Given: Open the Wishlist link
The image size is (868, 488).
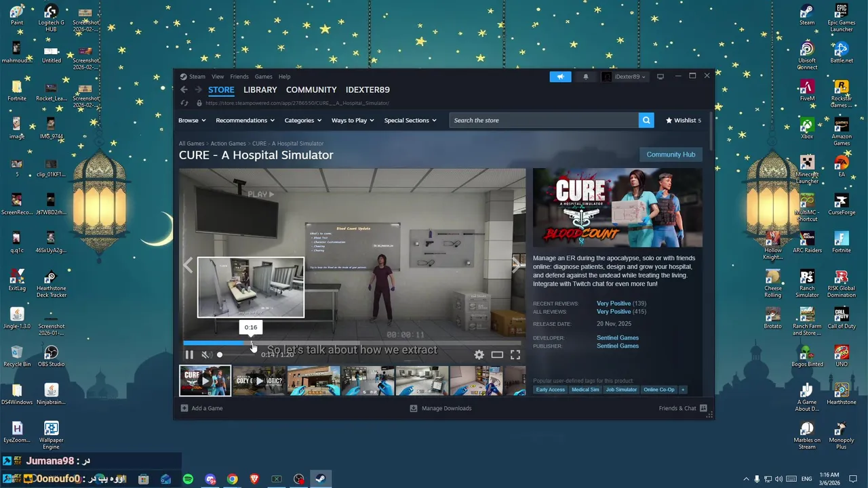Looking at the screenshot, I should 684,120.
